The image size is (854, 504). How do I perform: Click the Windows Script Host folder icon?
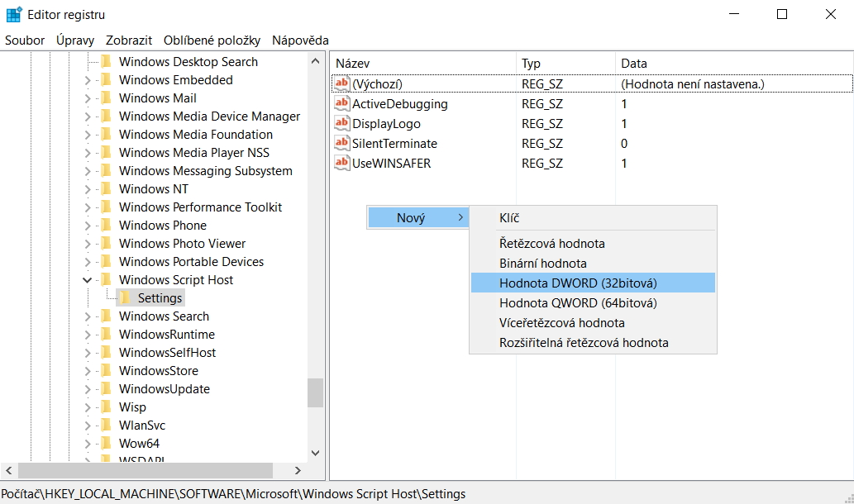click(106, 280)
